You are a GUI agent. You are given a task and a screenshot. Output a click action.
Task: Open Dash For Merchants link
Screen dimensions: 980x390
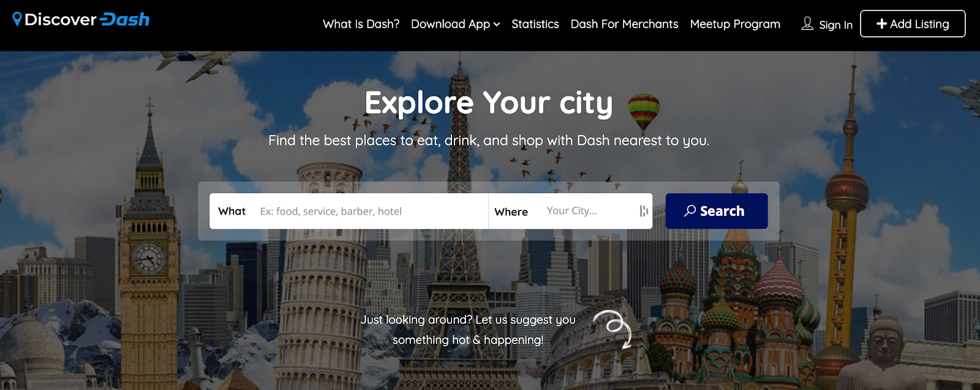pos(624,24)
